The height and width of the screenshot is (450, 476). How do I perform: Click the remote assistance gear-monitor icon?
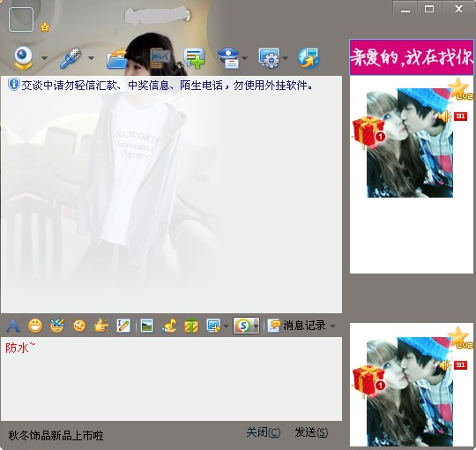pyautogui.click(x=269, y=57)
